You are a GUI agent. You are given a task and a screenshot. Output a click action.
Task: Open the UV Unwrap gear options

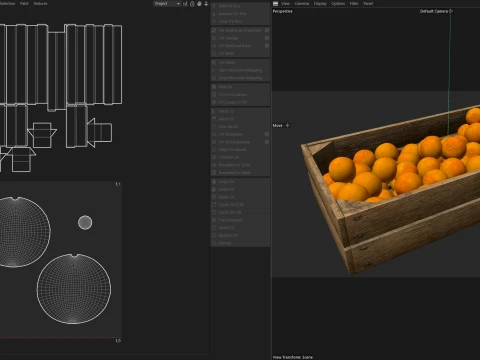(267, 38)
